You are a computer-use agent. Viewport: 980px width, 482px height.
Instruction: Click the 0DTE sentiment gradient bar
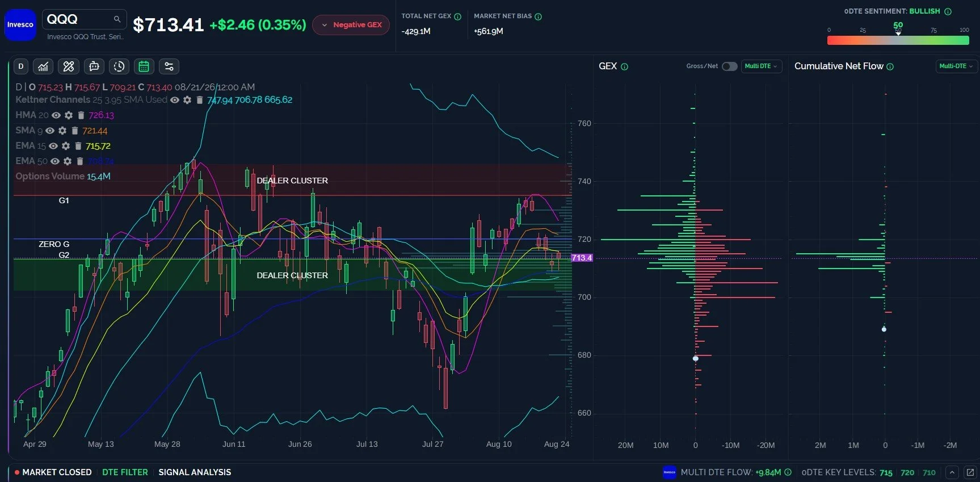tap(898, 40)
